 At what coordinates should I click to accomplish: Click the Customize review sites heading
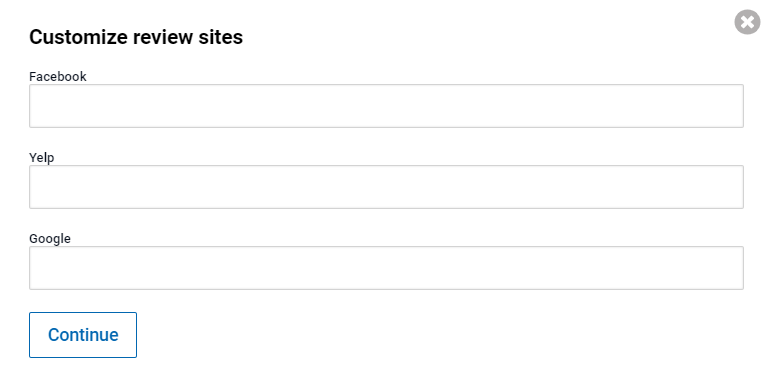[136, 37]
